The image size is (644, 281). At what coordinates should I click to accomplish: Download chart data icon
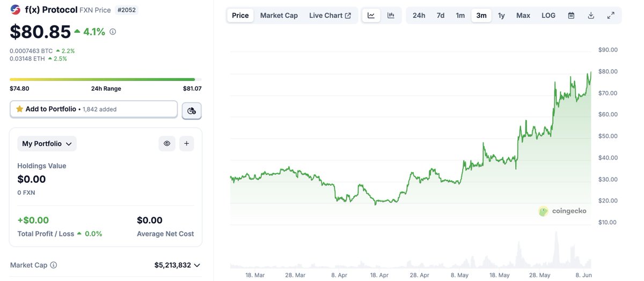coord(591,16)
